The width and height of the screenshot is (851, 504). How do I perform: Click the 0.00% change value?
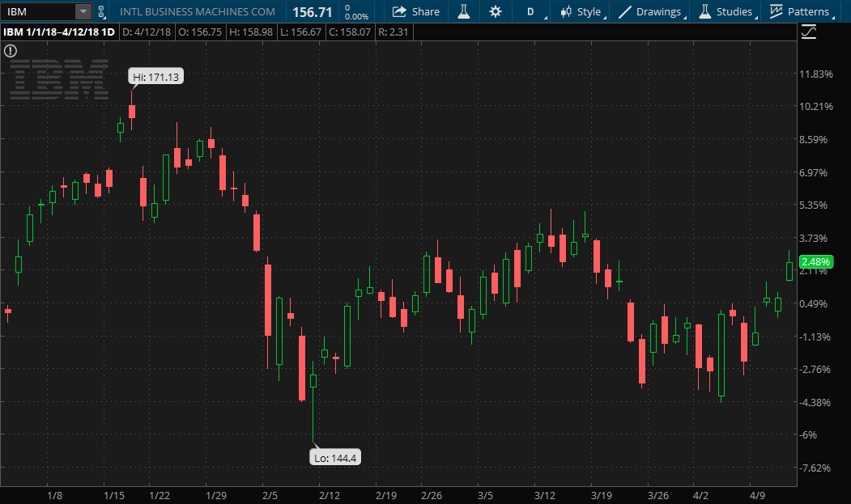pos(356,16)
